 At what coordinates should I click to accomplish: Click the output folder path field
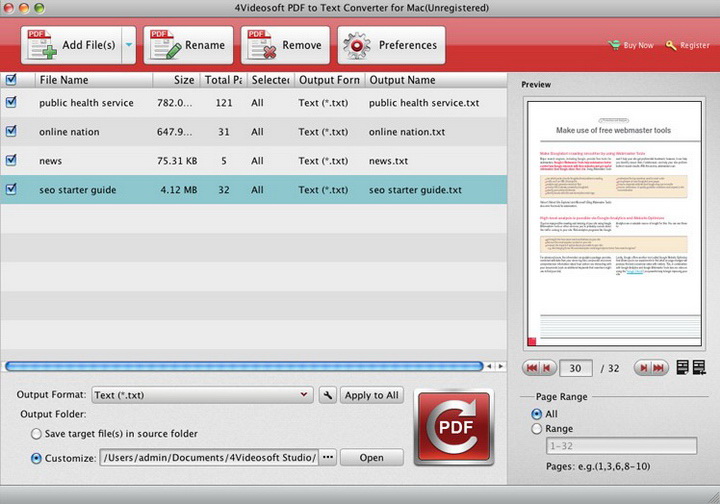coord(209,458)
